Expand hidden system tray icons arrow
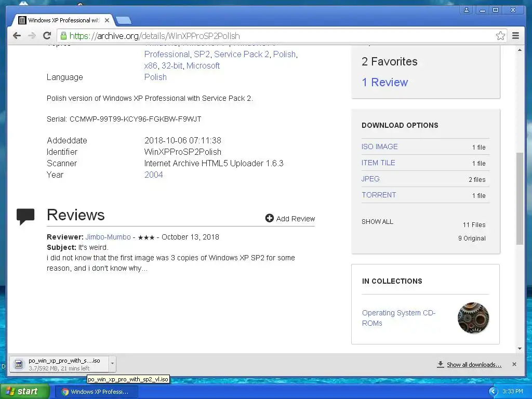This screenshot has width=532, height=399. click(x=493, y=392)
